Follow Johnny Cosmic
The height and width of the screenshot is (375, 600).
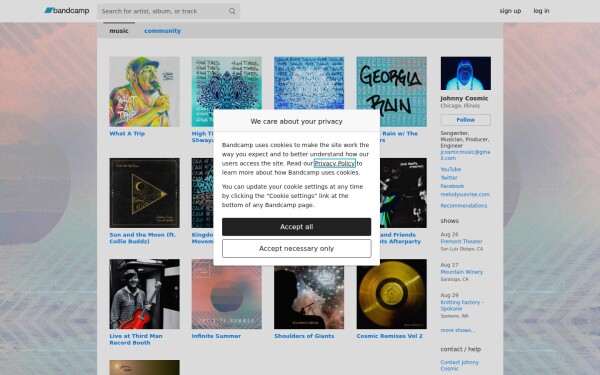pyautogui.click(x=465, y=120)
